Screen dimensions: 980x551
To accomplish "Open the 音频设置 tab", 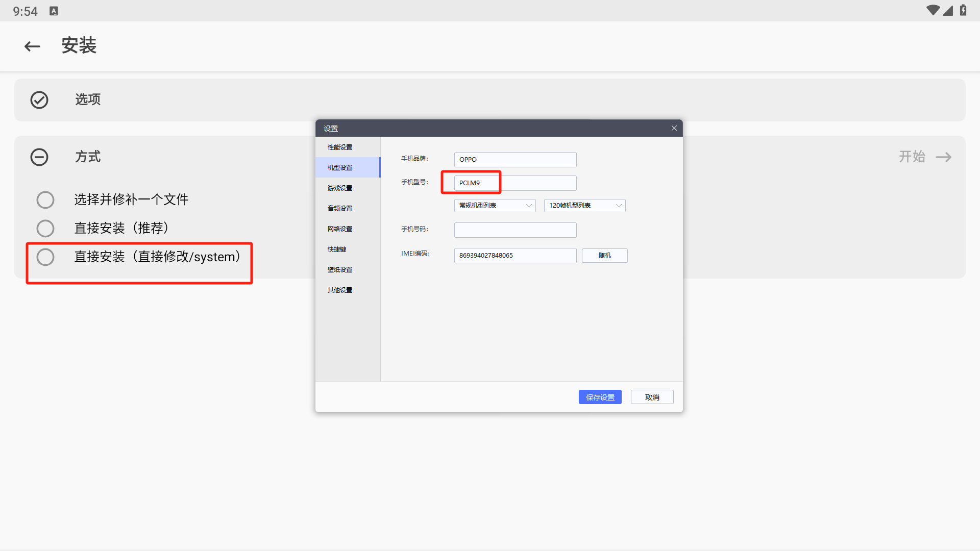I will 348,208.
